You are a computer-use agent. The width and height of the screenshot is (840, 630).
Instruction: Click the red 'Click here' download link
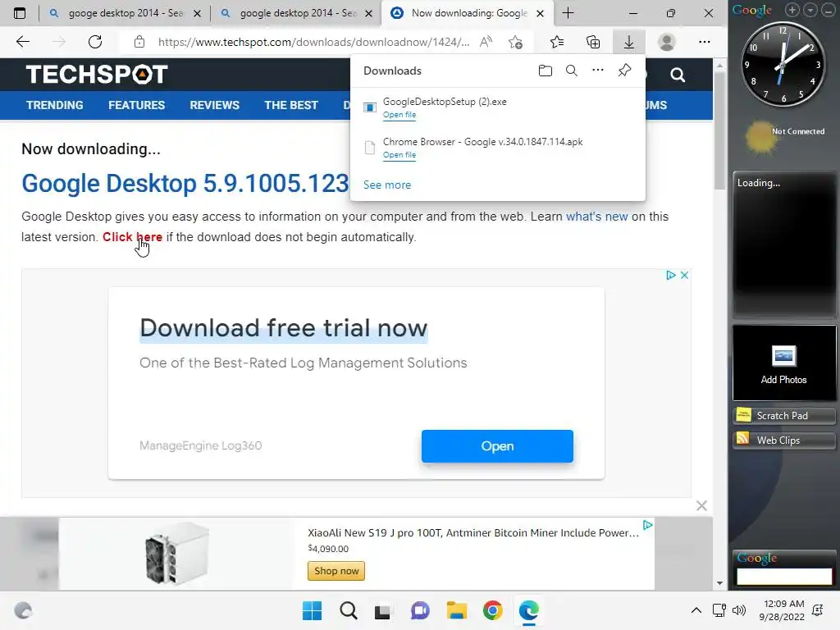point(132,237)
